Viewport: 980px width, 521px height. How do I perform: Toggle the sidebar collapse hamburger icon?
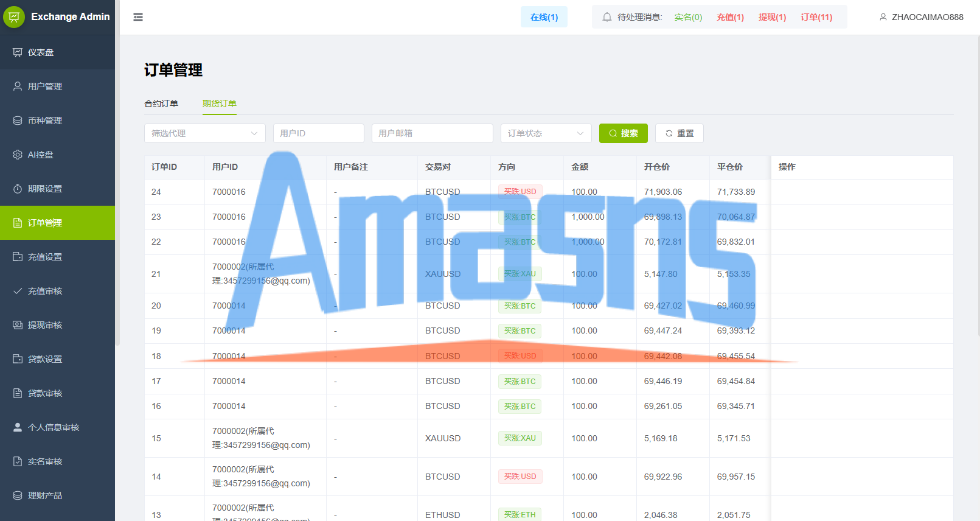click(x=138, y=17)
